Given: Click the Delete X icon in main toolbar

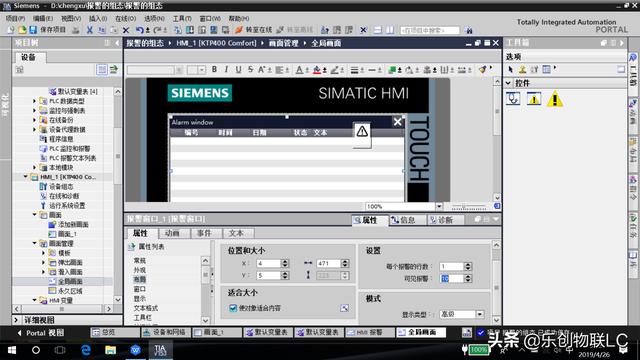Looking at the screenshot, I should [126, 30].
